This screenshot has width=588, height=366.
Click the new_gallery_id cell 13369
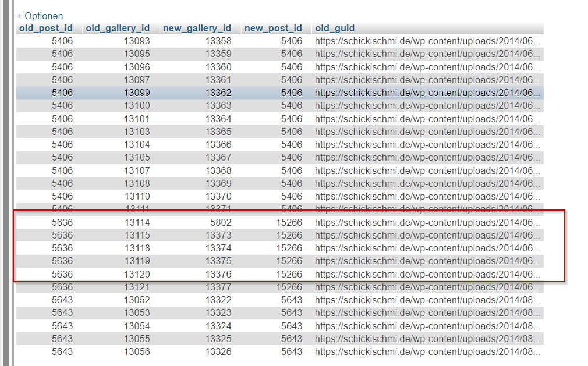pos(218,183)
